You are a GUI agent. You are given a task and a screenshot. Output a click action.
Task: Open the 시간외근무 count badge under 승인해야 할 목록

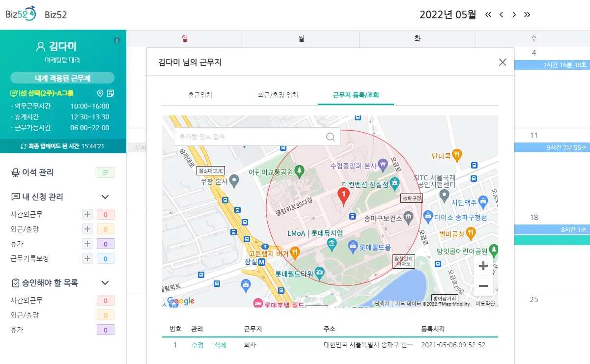[106, 300]
